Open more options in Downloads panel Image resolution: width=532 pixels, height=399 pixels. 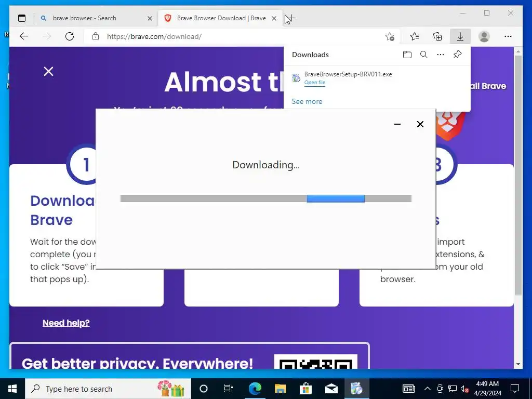[x=441, y=55]
